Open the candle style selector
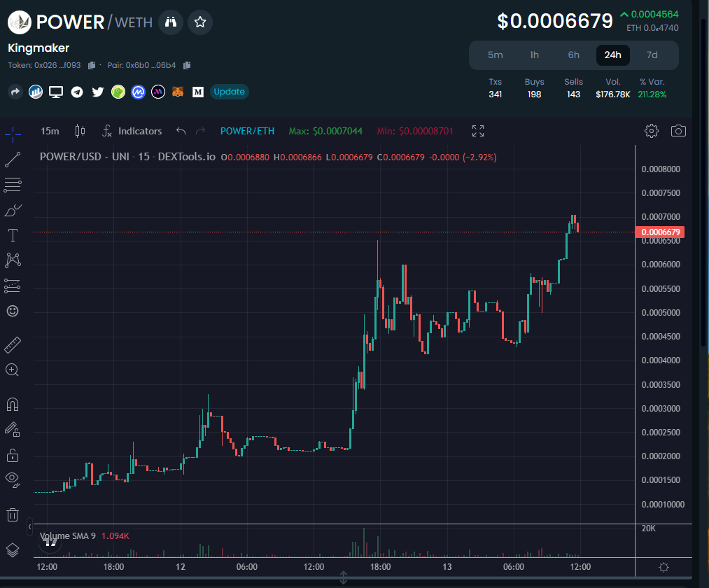The height and width of the screenshot is (588, 709). tap(79, 131)
